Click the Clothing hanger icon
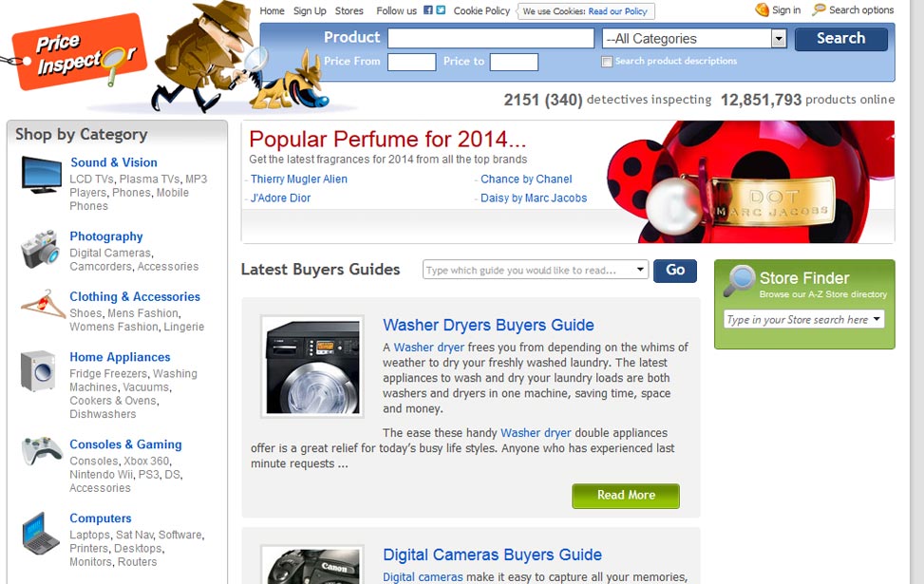Viewport: 924px width, 584px height. [43, 305]
